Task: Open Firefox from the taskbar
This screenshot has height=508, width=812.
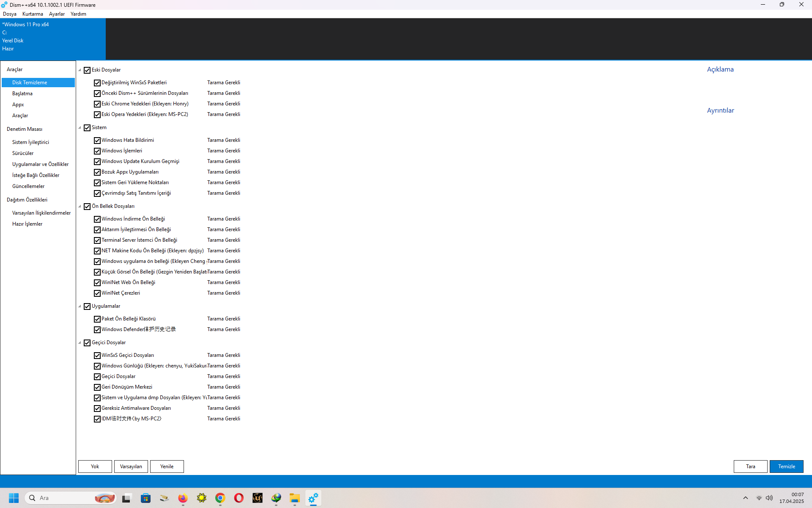Action: [183, 498]
